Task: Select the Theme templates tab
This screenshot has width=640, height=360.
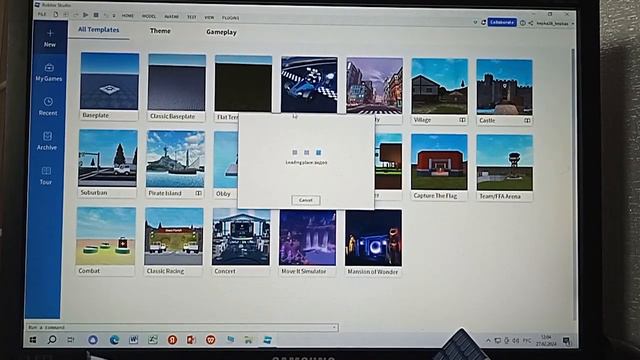Action: pyautogui.click(x=160, y=31)
